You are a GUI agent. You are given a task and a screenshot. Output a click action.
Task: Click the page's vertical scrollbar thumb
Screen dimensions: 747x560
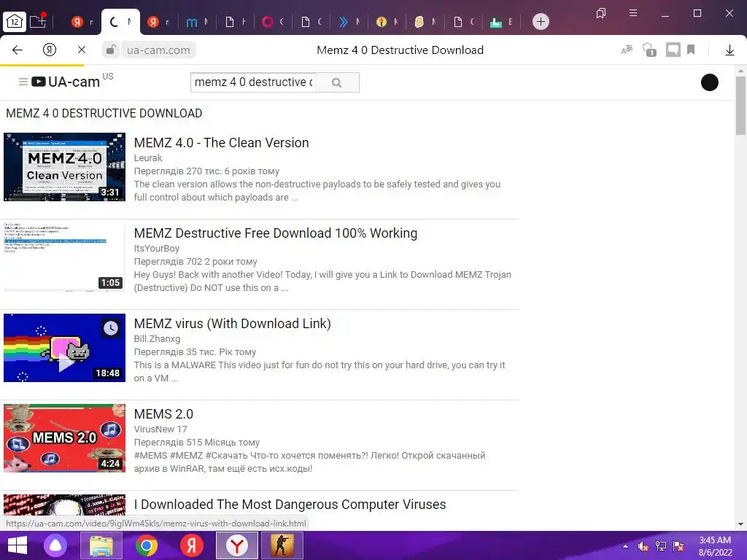(740, 106)
